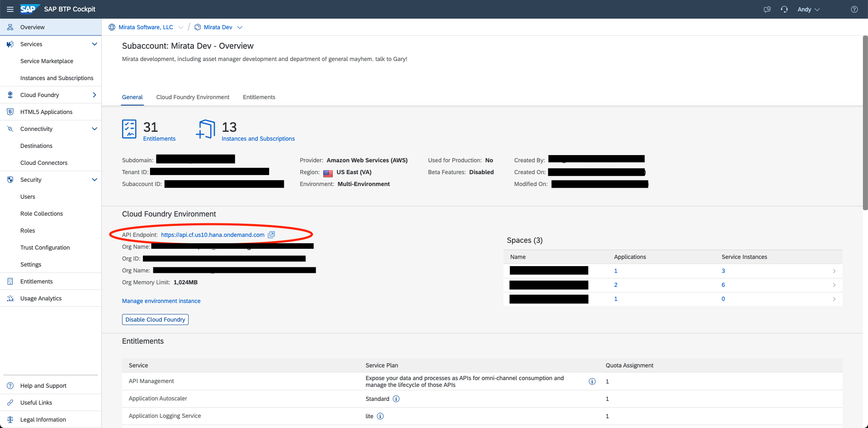Screen dimensions: 868x428
Task: Open Settings in sidebar
Action: tap(31, 264)
